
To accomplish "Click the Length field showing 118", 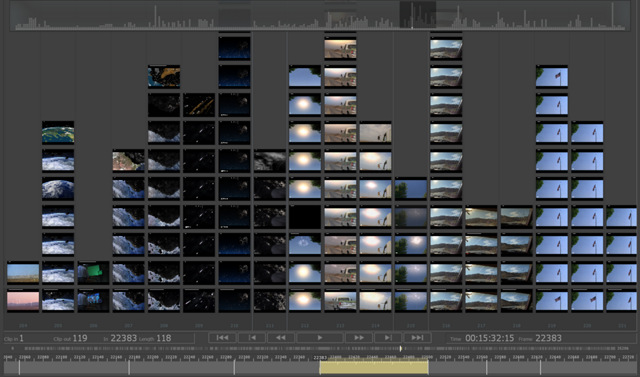I will (164, 338).
